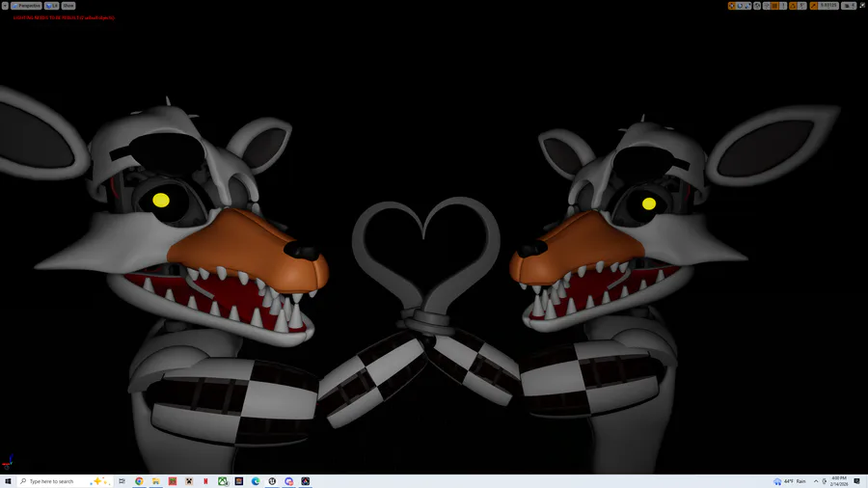The image size is (868, 488).
Task: Open the Xbox app from the taskbar
Action: (223, 481)
